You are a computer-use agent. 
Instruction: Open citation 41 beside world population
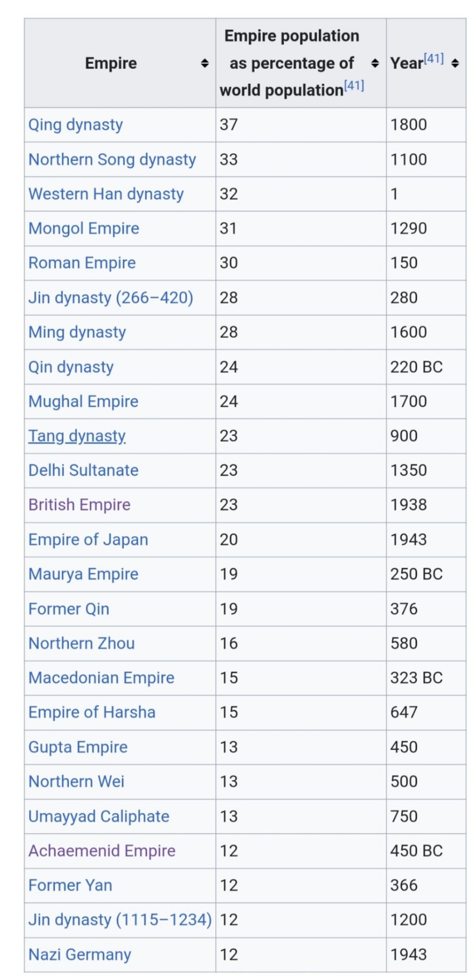tap(354, 85)
